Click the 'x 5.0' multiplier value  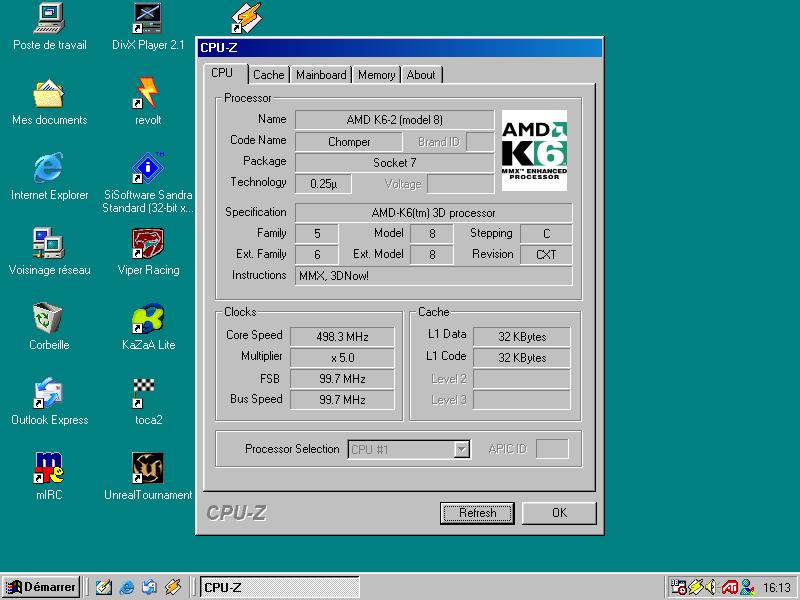coord(342,358)
